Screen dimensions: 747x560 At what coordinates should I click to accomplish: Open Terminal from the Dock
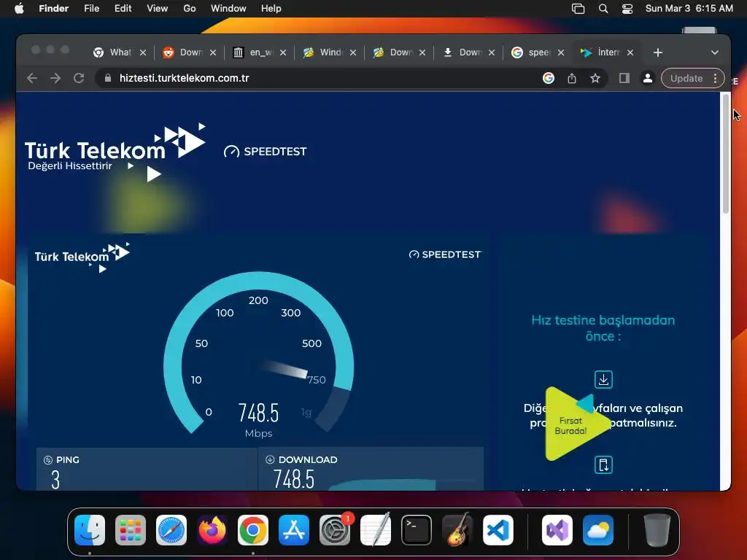pyautogui.click(x=417, y=530)
